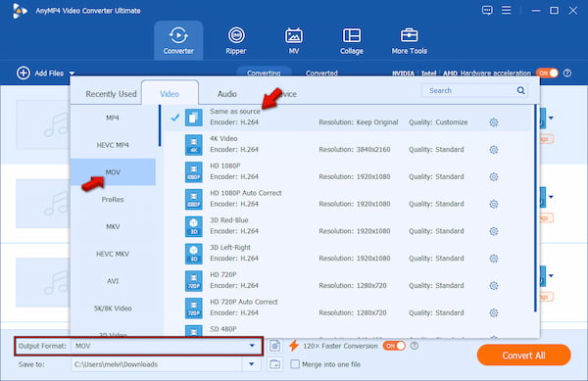Switch to the Converted tab
The height and width of the screenshot is (381, 588).
click(x=321, y=72)
